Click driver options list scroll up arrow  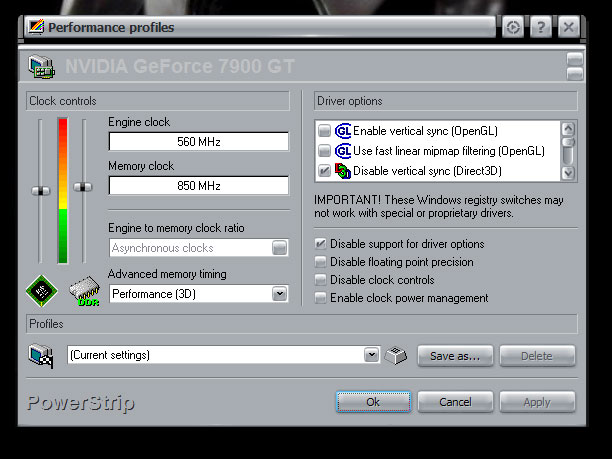click(x=568, y=128)
